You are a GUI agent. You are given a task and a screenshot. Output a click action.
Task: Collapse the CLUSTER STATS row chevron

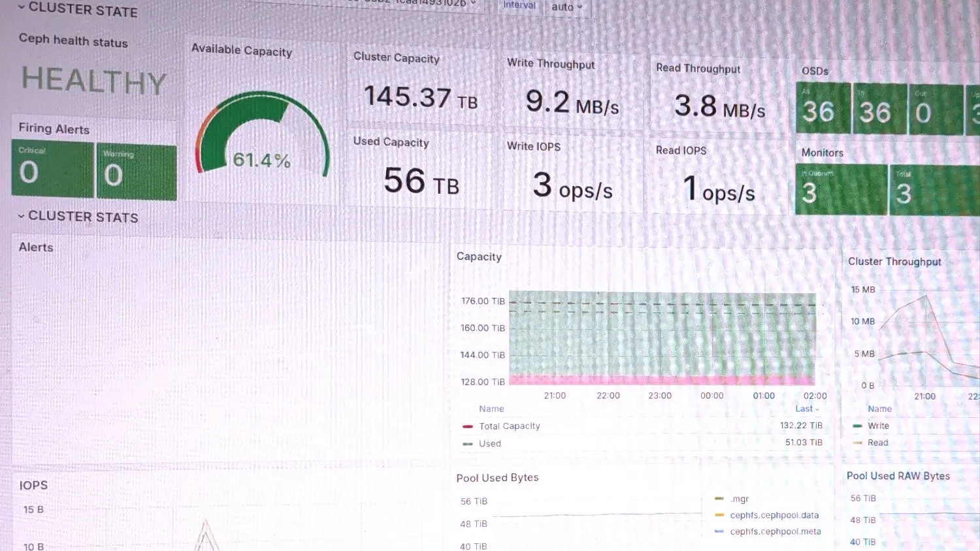21,216
